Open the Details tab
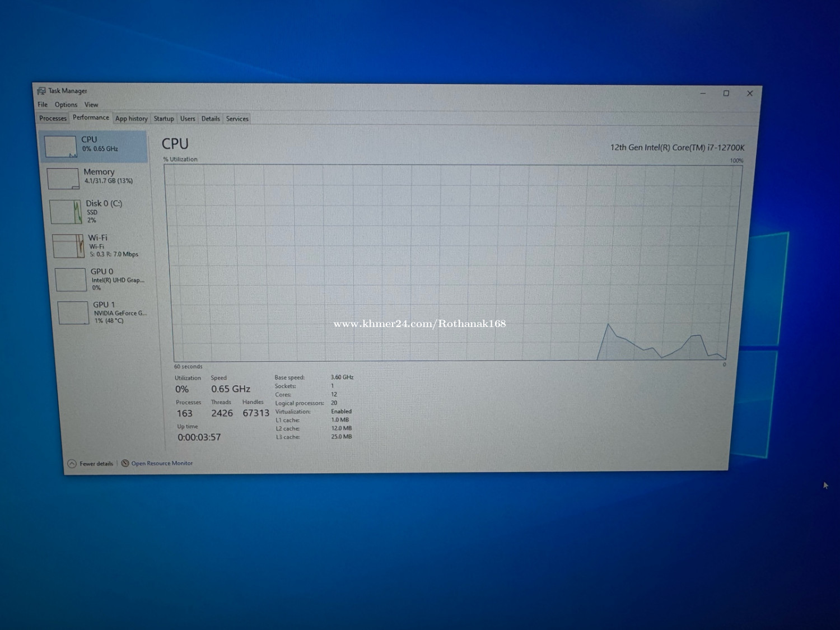 (x=211, y=119)
